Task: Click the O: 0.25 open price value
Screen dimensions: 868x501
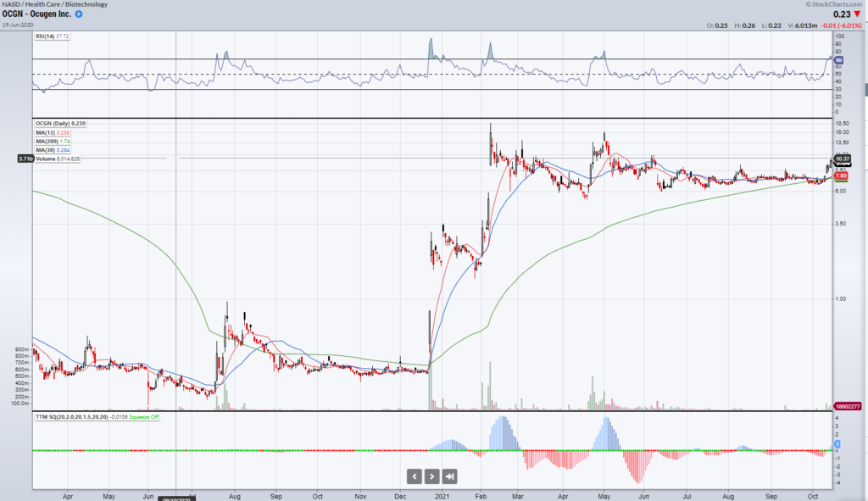Action: [x=717, y=25]
